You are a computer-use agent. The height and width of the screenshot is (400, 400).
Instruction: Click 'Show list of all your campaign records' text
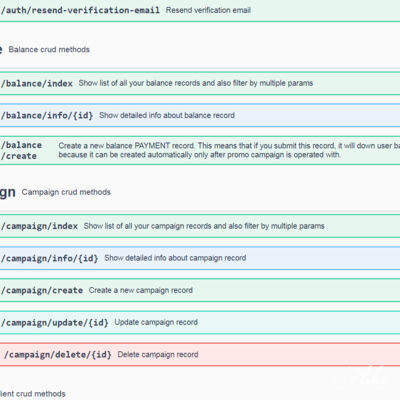pyautogui.click(x=148, y=226)
